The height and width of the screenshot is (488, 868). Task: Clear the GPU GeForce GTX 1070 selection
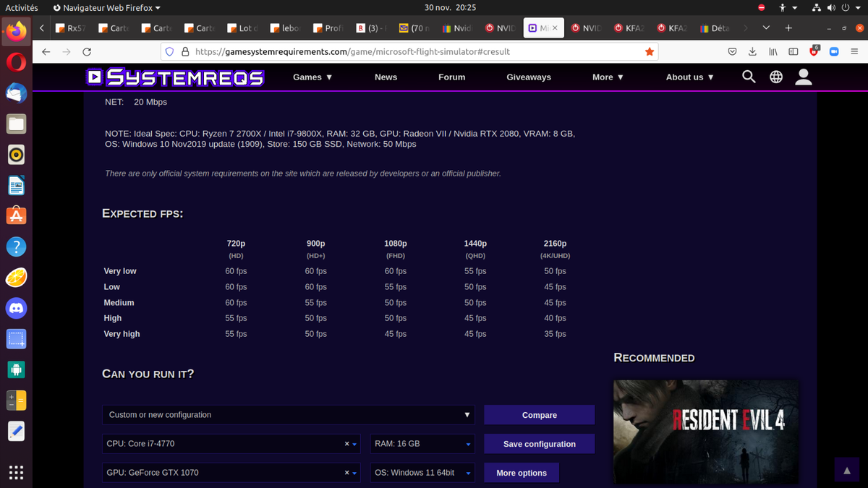point(346,473)
